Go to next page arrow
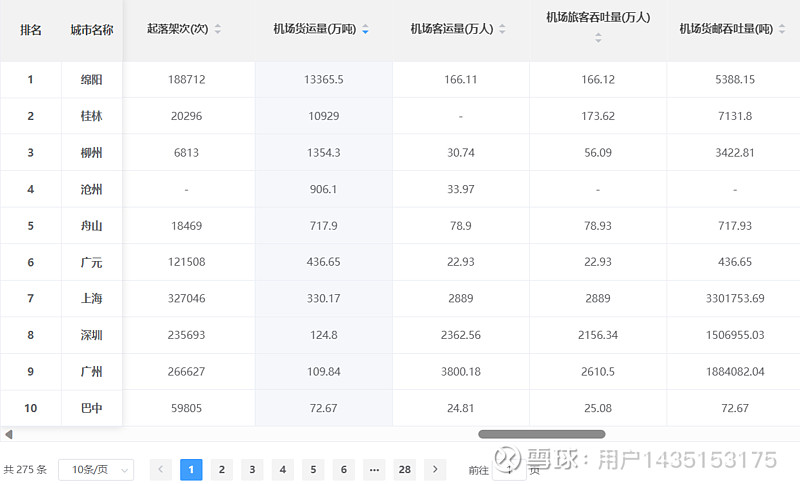The width and height of the screenshot is (800, 484). [435, 469]
